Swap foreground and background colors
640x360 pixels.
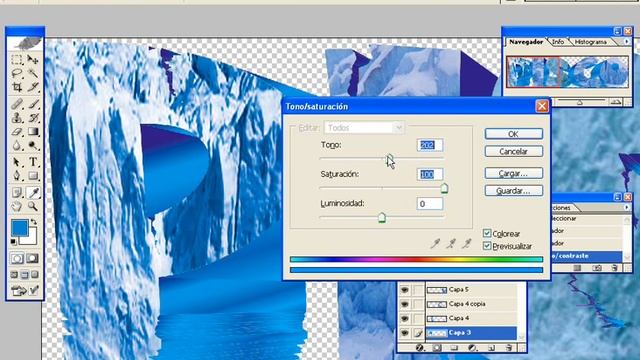click(x=33, y=222)
